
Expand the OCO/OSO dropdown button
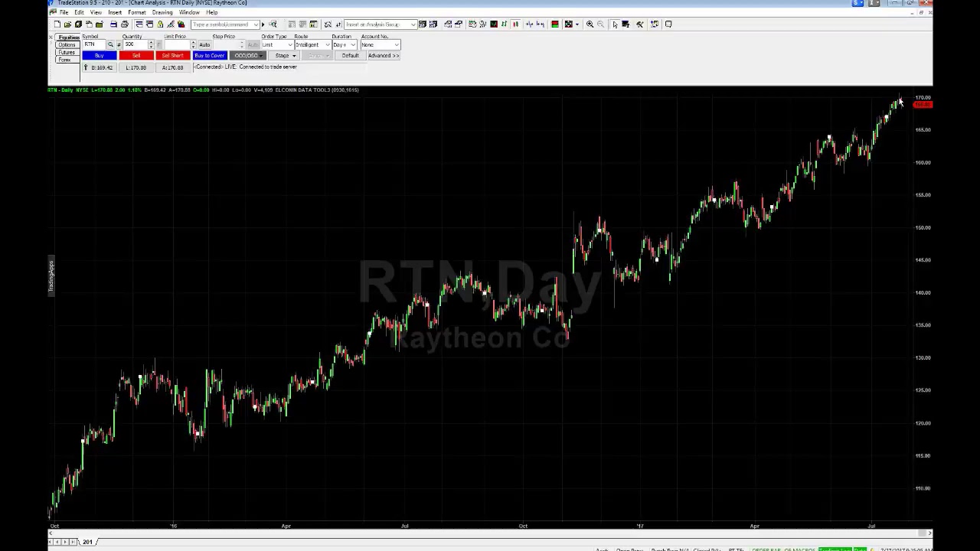click(x=261, y=56)
